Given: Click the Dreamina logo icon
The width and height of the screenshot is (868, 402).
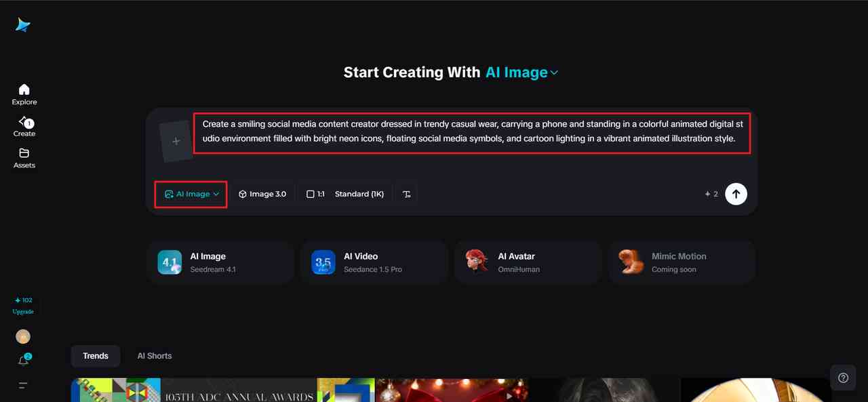Looking at the screenshot, I should tap(23, 24).
